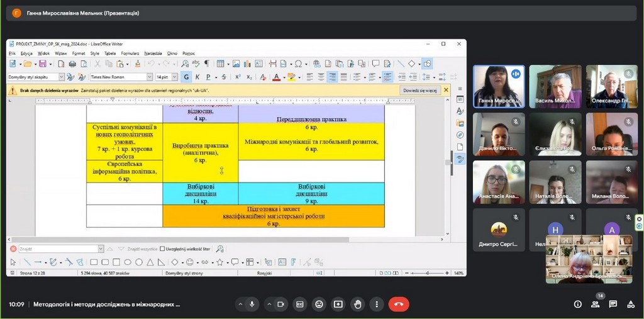Click the Bold (G) formatting button
This screenshot has height=319, width=644.
[186, 77]
